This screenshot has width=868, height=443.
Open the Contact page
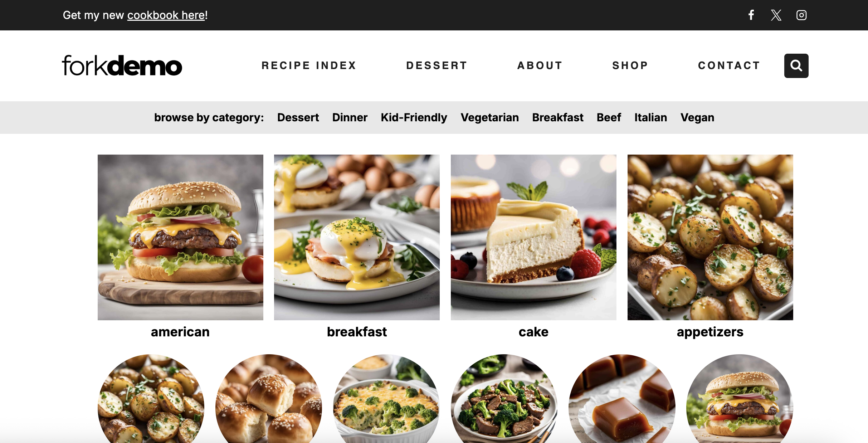[x=729, y=65]
